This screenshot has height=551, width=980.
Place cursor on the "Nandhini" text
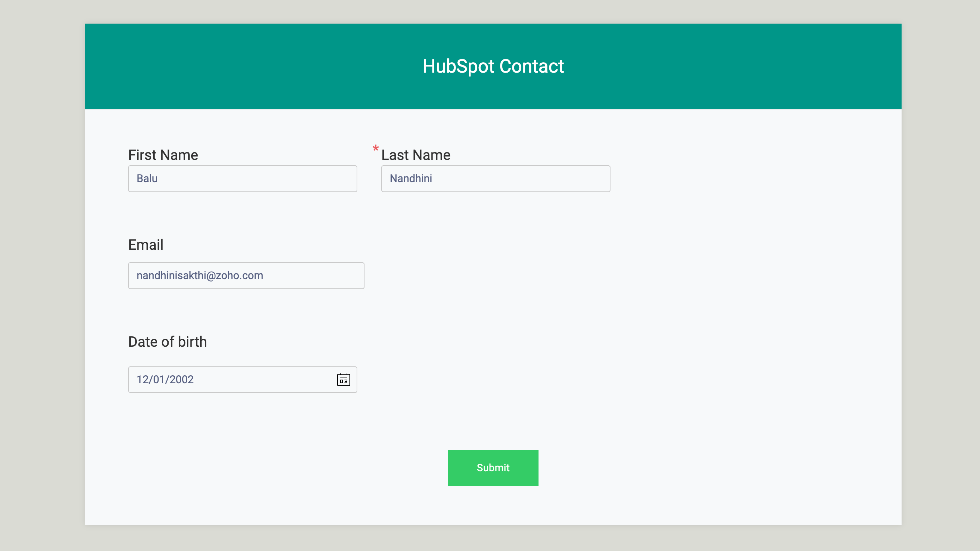pos(411,179)
